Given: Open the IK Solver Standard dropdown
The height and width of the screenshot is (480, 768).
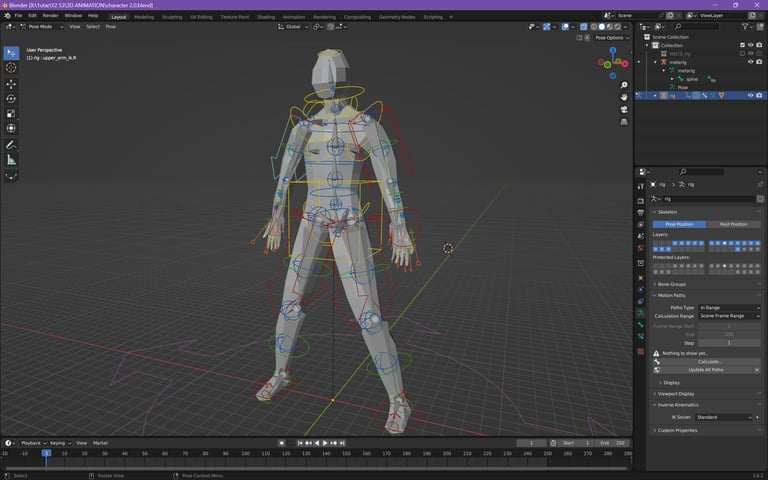Looking at the screenshot, I should point(721,417).
